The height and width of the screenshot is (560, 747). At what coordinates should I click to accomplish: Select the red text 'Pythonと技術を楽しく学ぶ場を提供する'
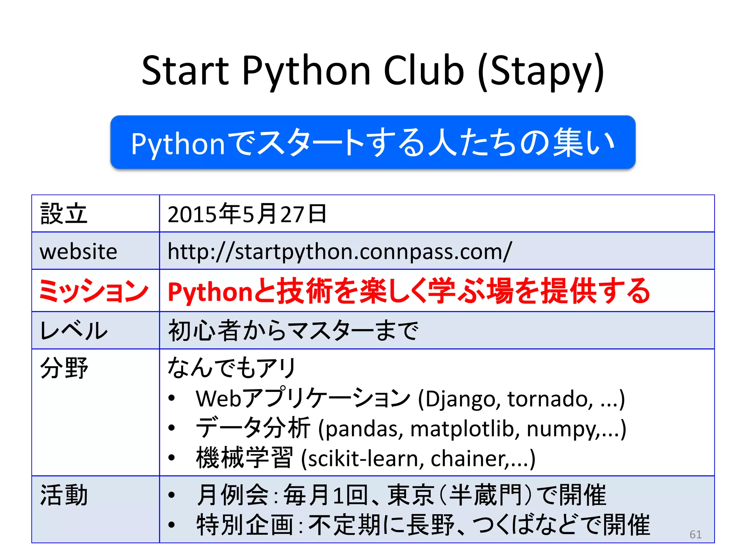(409, 291)
